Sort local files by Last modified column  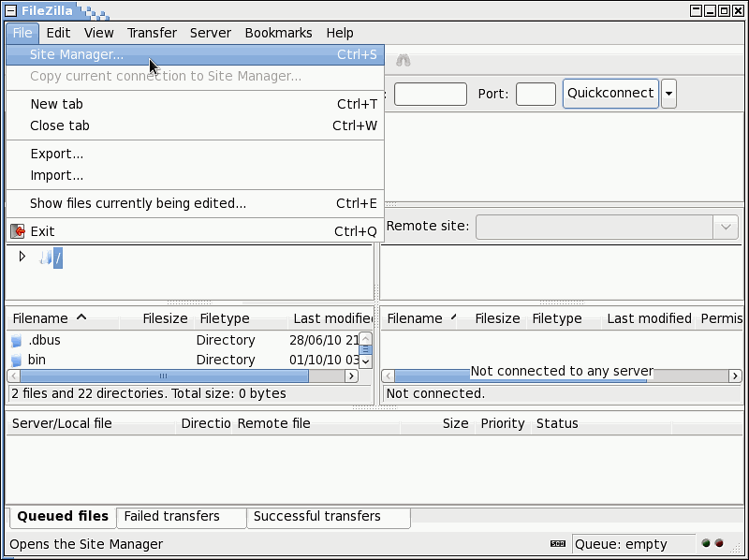(330, 318)
